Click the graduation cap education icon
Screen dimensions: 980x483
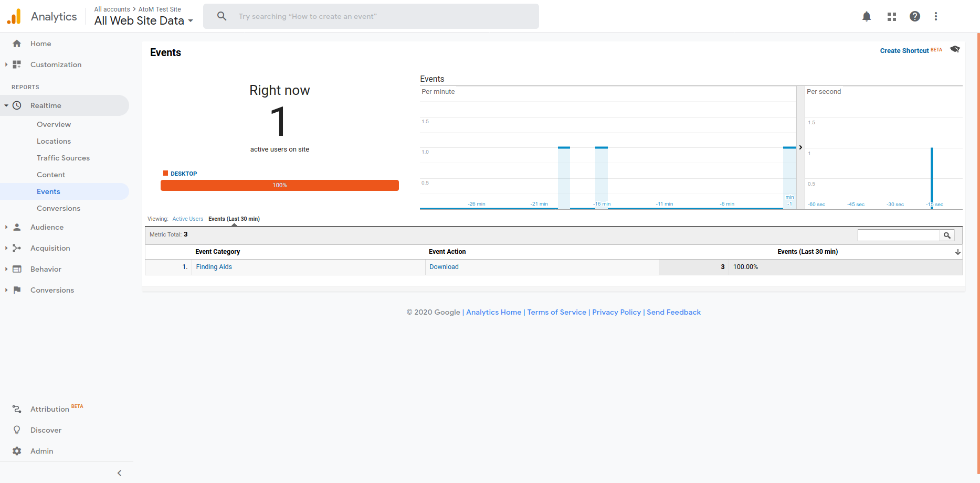click(955, 49)
